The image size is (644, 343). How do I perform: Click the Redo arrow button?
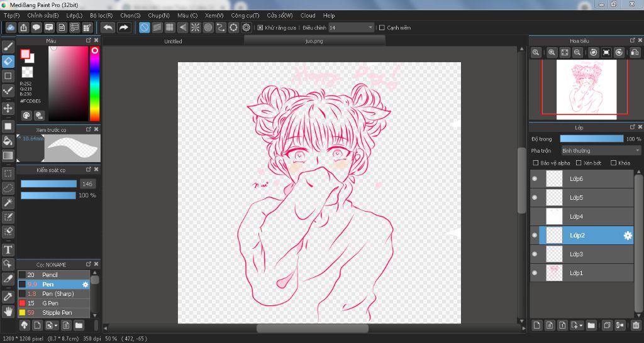click(123, 28)
